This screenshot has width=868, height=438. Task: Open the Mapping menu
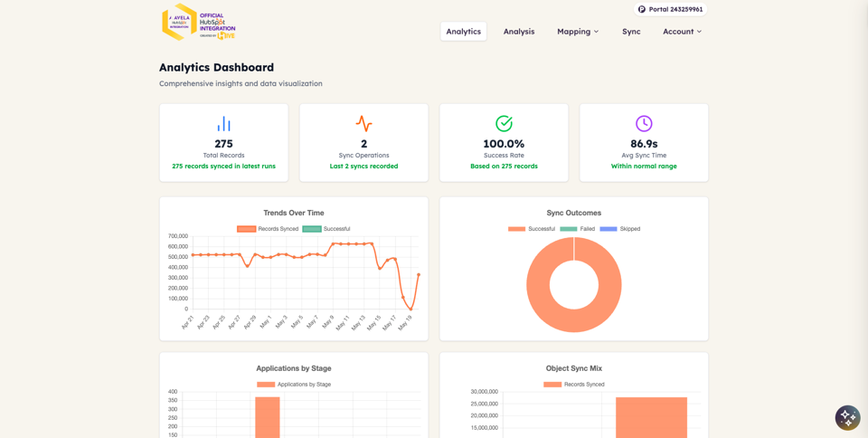(x=578, y=32)
